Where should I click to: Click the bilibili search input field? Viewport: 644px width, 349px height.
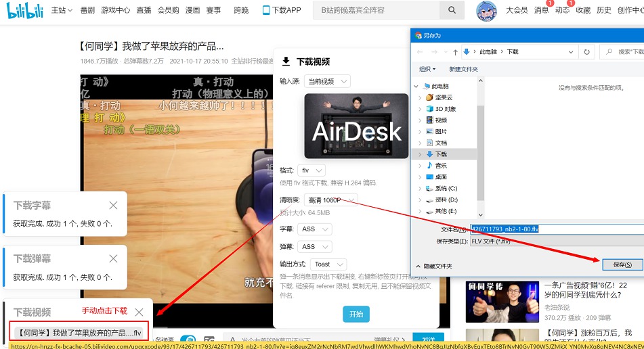377,10
